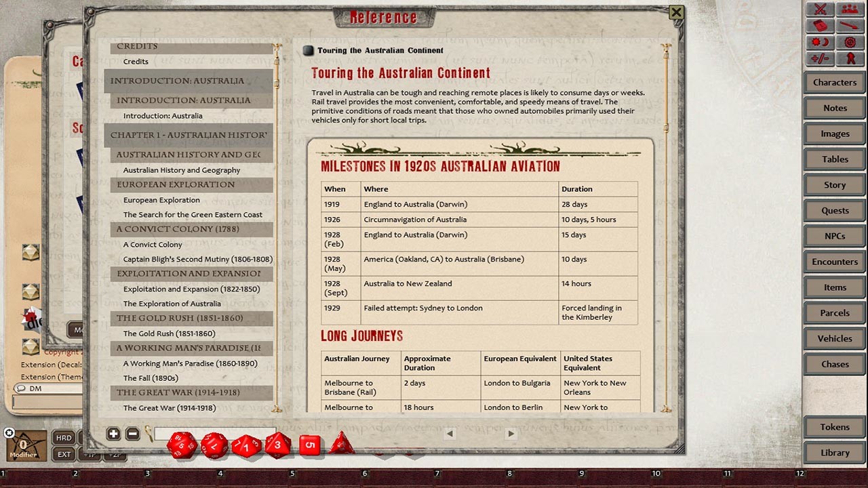Open the +/- Modifiers icon
The image size is (868, 488).
(821, 59)
